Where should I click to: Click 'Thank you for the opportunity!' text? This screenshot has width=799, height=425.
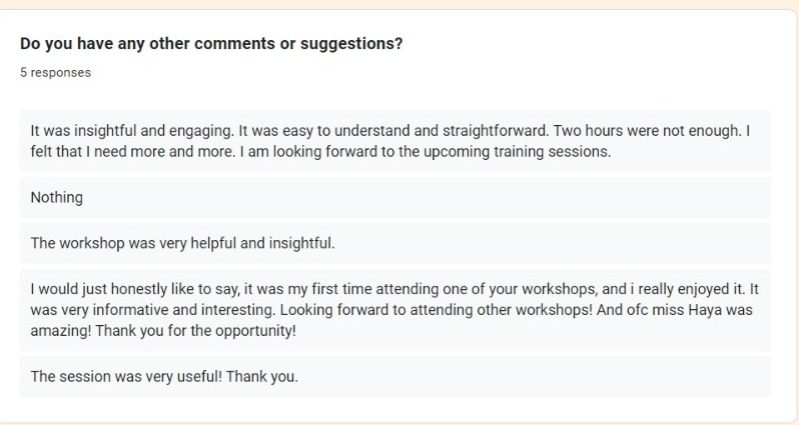tap(196, 331)
